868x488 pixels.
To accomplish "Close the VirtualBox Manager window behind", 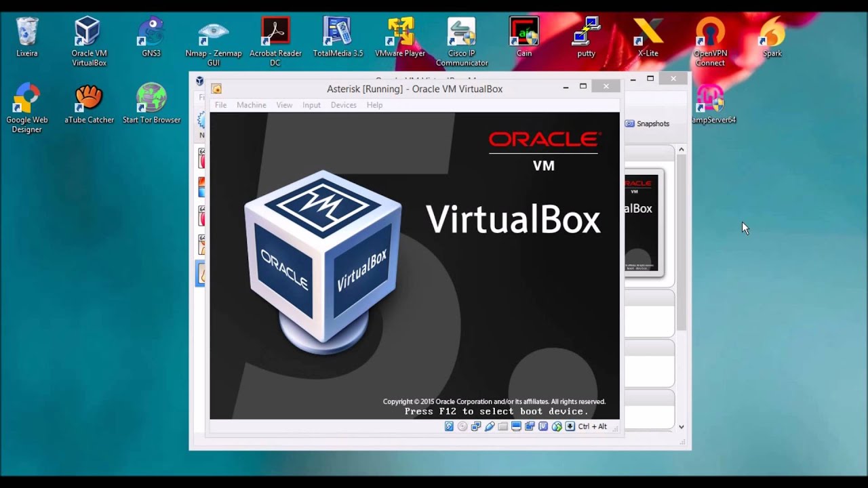I will (673, 79).
